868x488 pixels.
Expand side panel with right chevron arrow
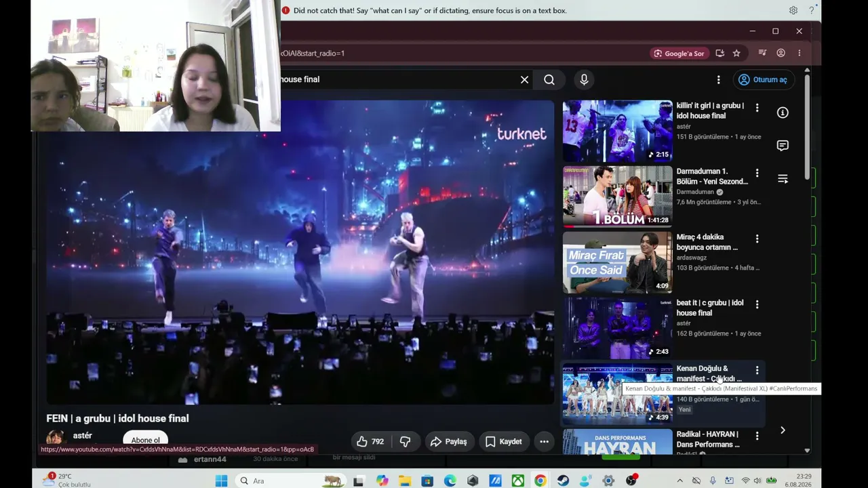pos(783,430)
